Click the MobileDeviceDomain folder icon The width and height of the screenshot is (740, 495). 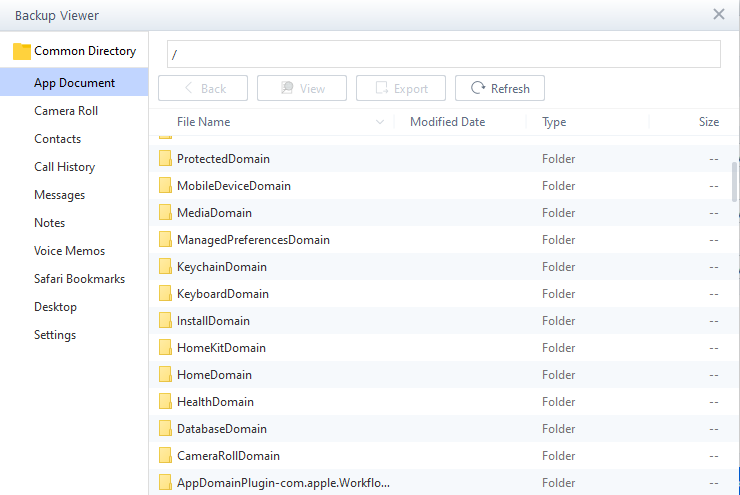point(165,185)
